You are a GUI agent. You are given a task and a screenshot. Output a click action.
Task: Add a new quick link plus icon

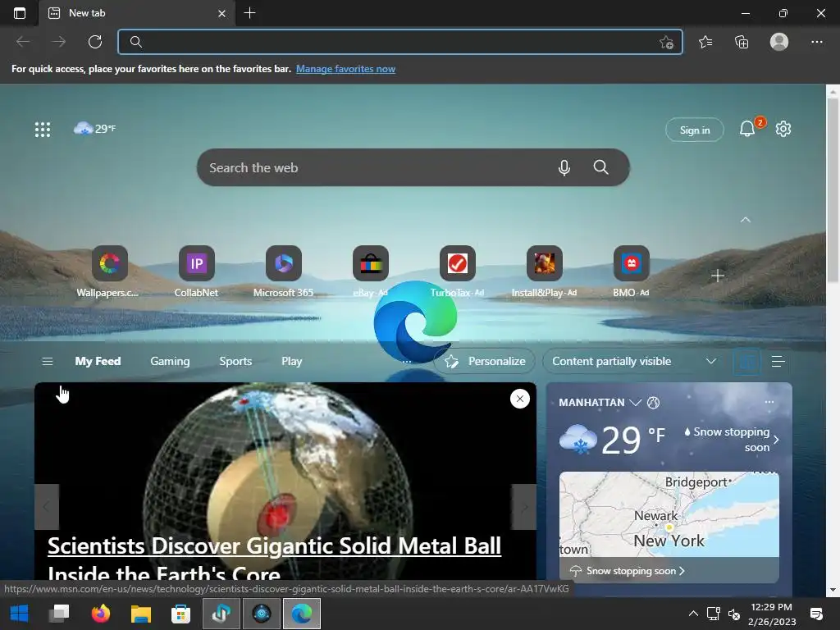click(717, 276)
